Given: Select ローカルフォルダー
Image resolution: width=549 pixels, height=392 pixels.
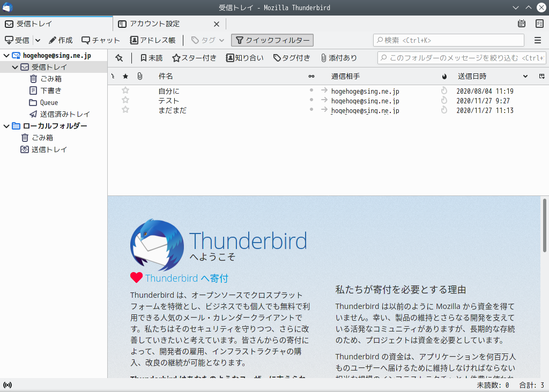Looking at the screenshot, I should (55, 126).
